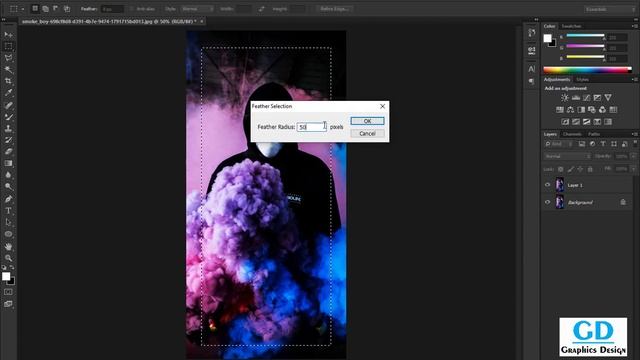Select the Healing Brush tool

8,105
